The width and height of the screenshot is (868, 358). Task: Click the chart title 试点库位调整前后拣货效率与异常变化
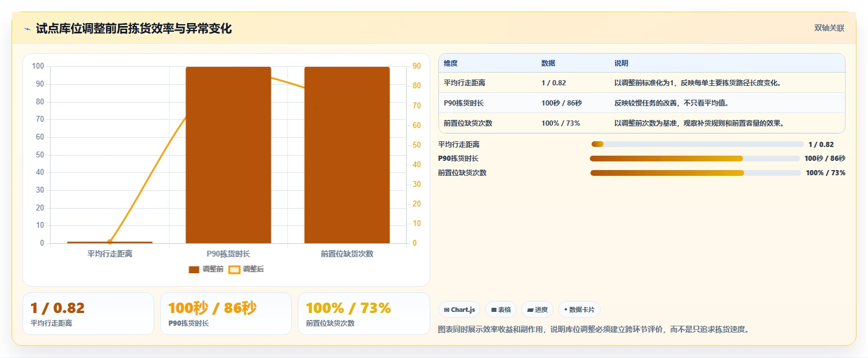pos(134,29)
